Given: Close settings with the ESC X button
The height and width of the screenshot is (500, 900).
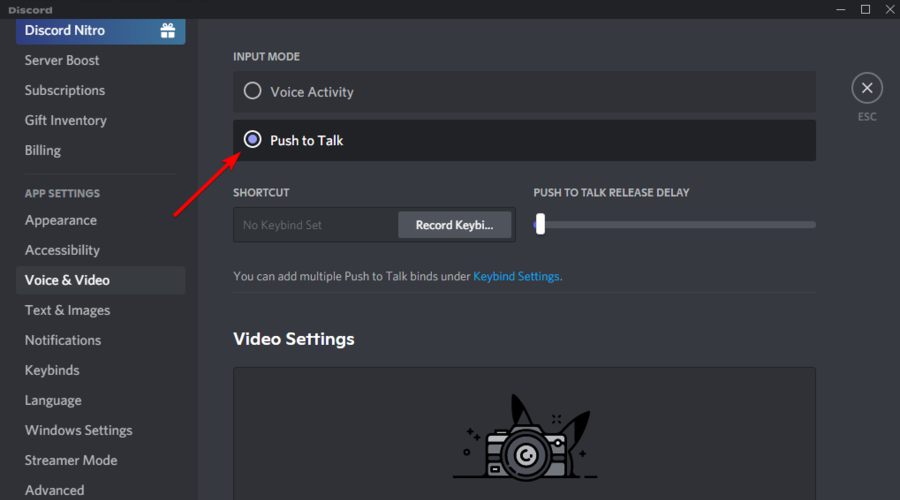Looking at the screenshot, I should coord(867,88).
